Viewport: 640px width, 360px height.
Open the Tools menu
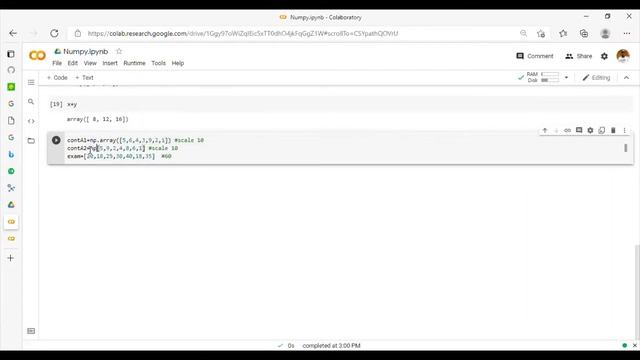coord(158,63)
